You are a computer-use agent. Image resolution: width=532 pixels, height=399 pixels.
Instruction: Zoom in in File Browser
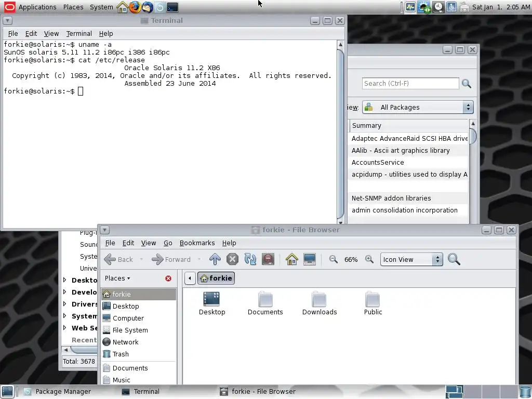click(x=369, y=259)
